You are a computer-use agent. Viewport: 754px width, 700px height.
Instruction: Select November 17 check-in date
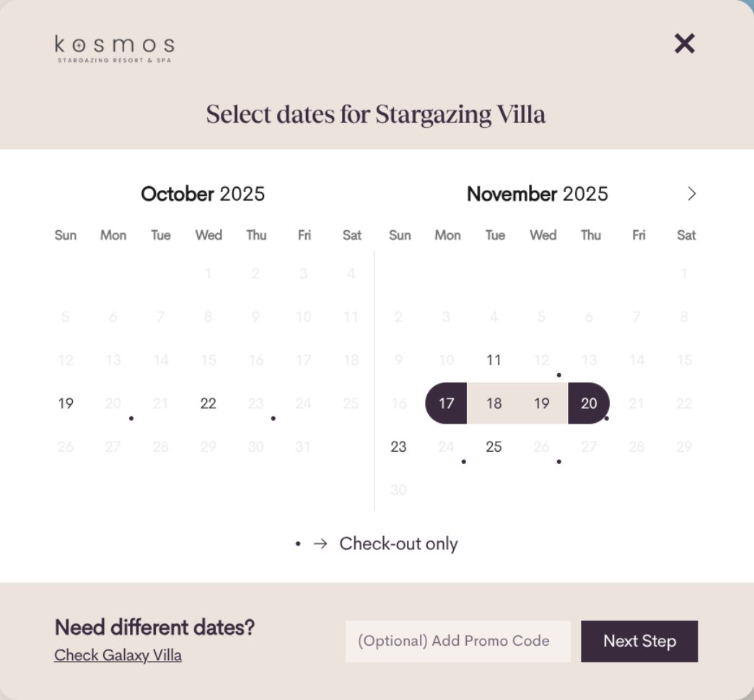point(447,403)
